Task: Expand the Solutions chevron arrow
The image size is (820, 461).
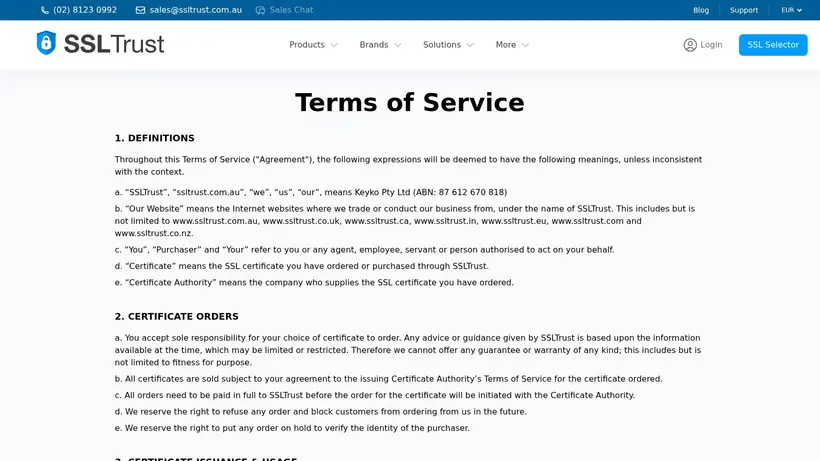Action: point(470,45)
